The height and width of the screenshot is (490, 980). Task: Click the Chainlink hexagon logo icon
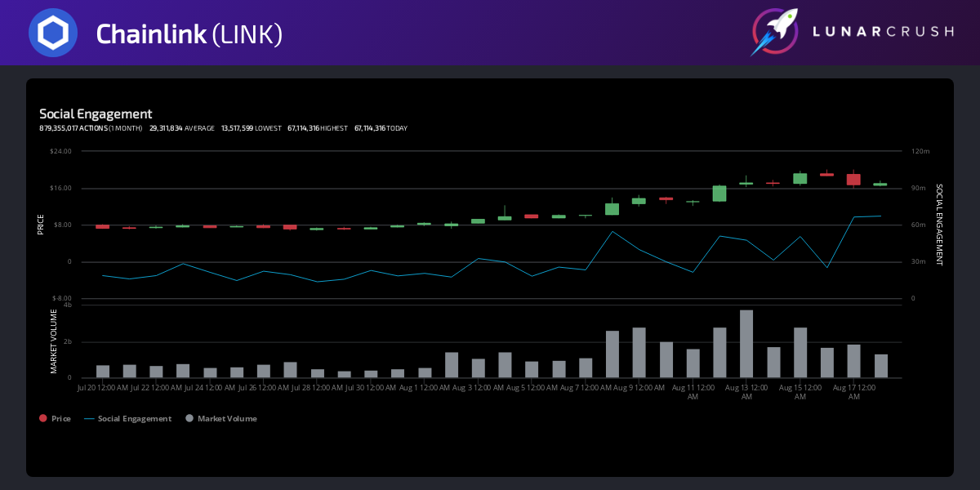(x=53, y=33)
